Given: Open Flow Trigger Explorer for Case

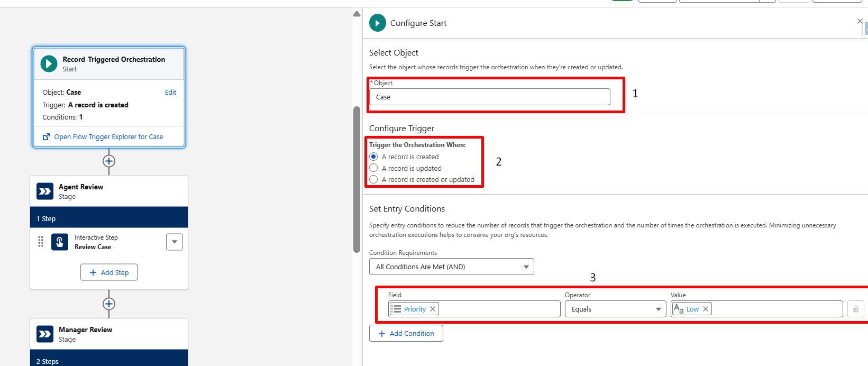Looking at the screenshot, I should pyautogui.click(x=108, y=136).
